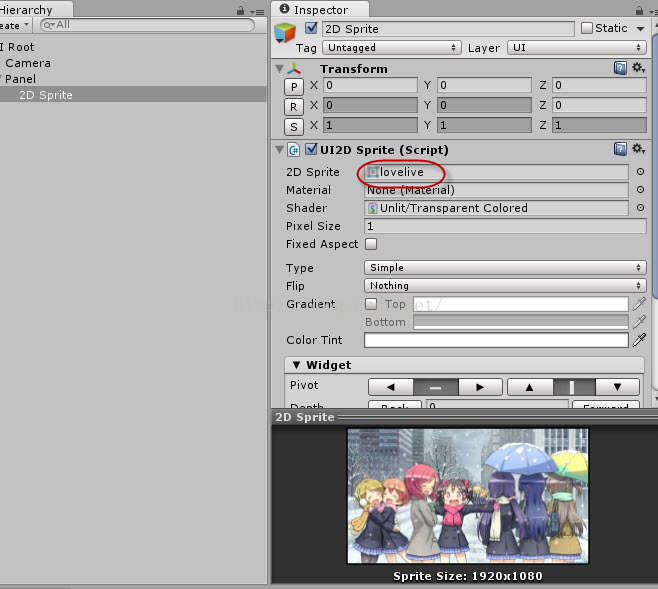Collapse the Widget section
The height and width of the screenshot is (589, 658).
[296, 365]
